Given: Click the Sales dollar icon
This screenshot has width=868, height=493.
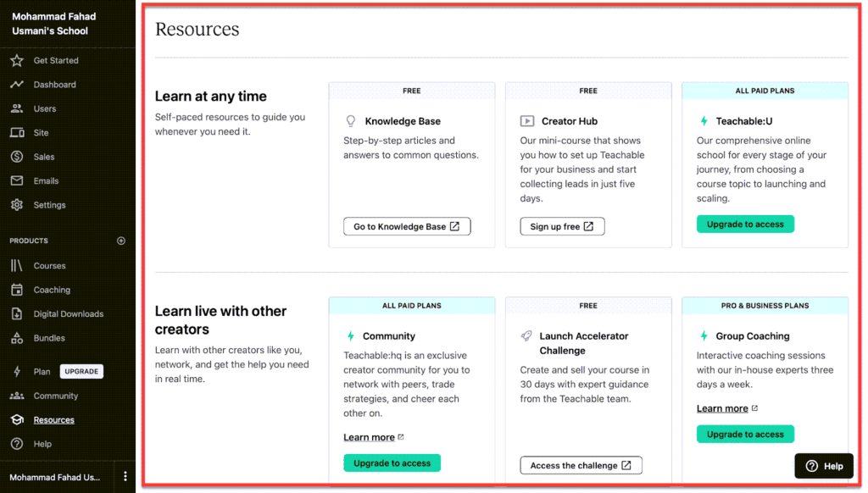Looking at the screenshot, I should point(17,157).
